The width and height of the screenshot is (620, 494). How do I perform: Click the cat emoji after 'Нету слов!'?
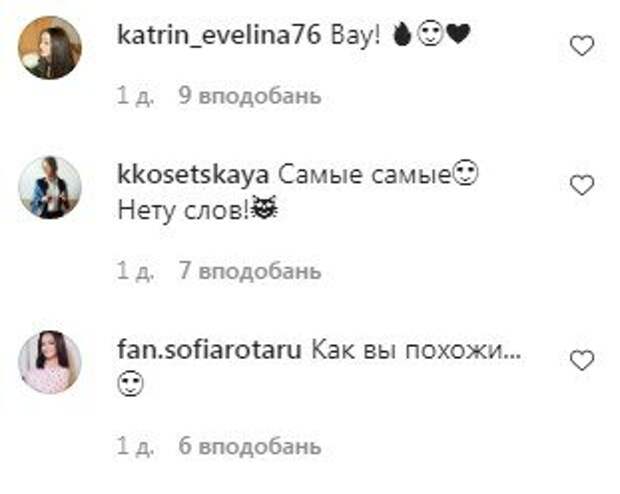coord(265,207)
